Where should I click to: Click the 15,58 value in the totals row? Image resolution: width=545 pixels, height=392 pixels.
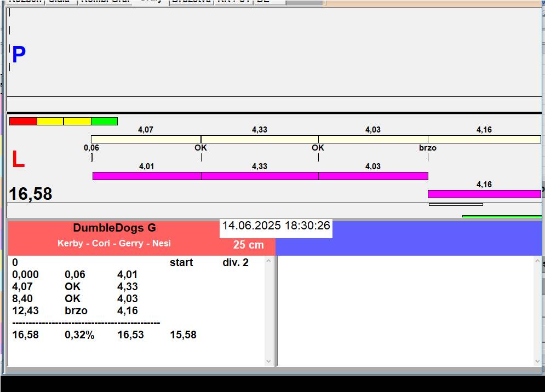click(183, 335)
